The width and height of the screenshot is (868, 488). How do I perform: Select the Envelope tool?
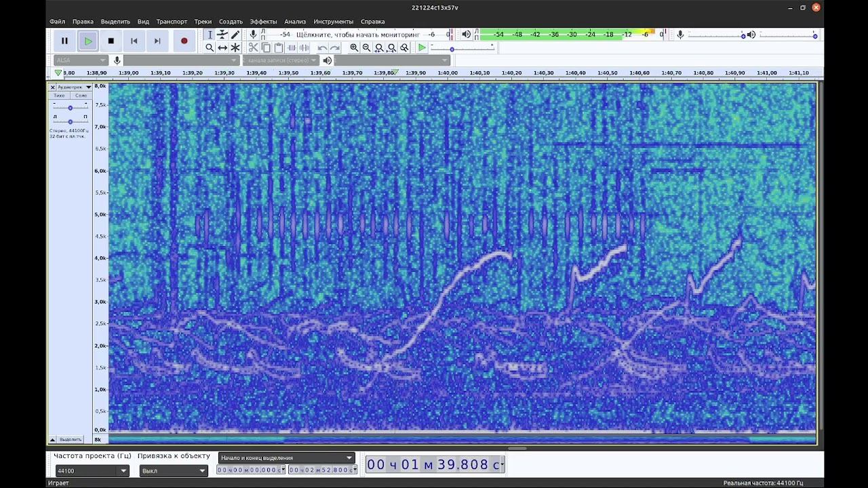[x=222, y=35]
